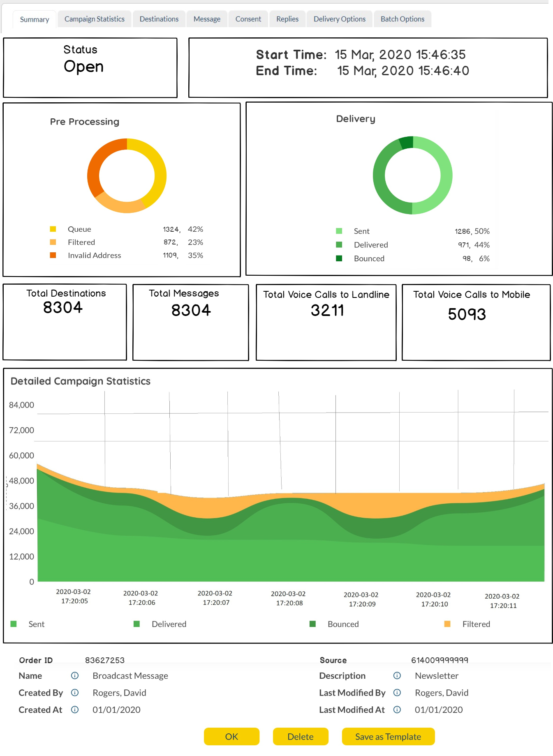Click the info icon beside Created At
553x756 pixels.
coord(75,710)
